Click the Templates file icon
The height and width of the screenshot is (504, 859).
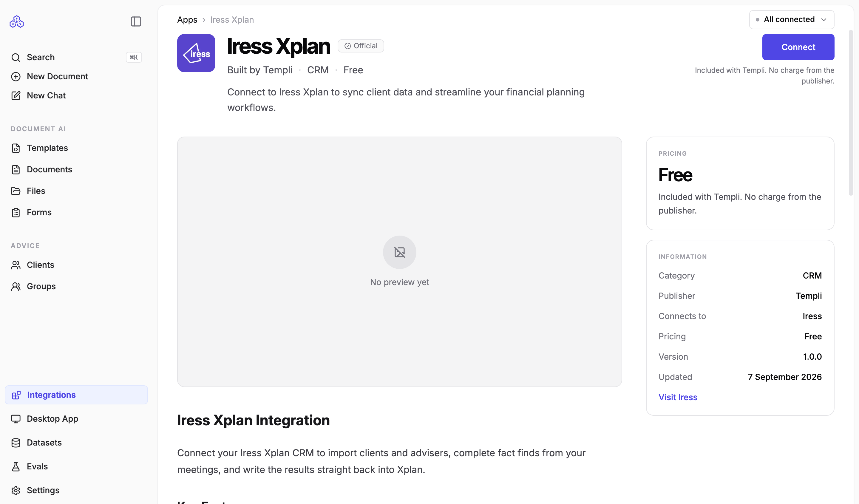(16, 148)
